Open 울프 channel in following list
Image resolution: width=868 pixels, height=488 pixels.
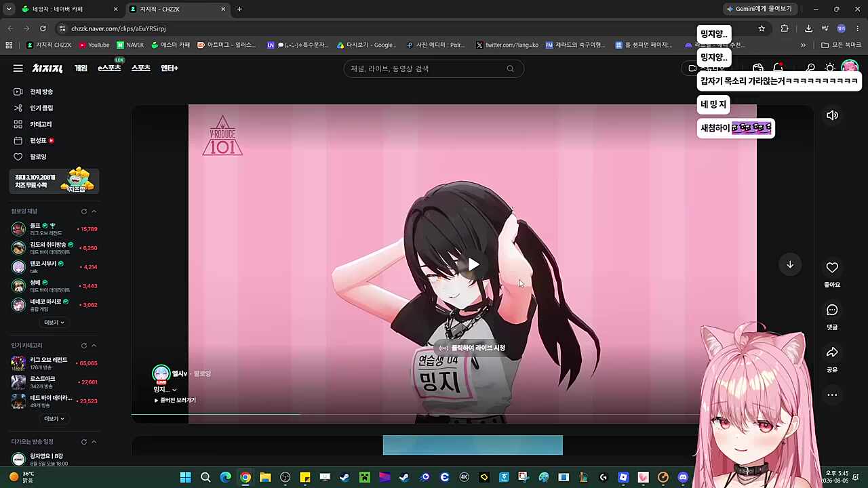click(54, 229)
